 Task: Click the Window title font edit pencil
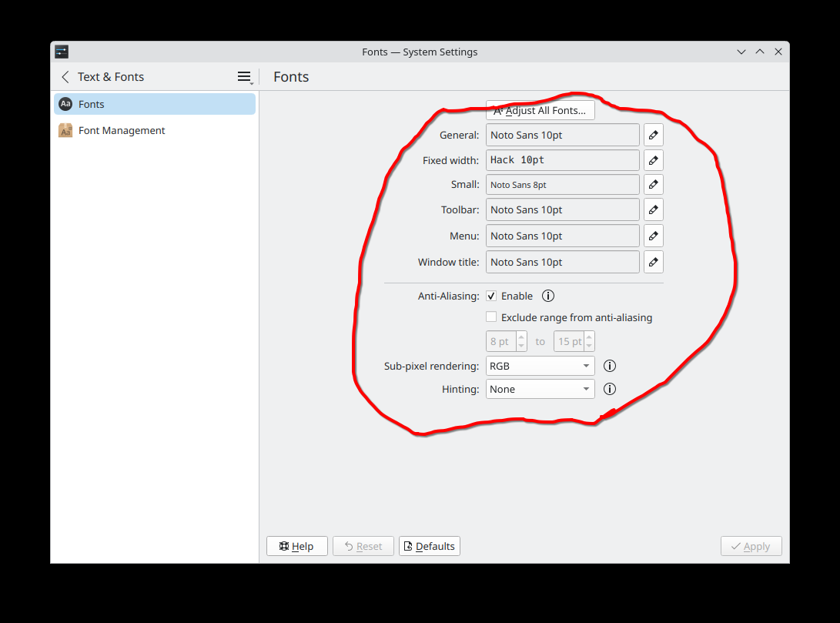point(653,262)
